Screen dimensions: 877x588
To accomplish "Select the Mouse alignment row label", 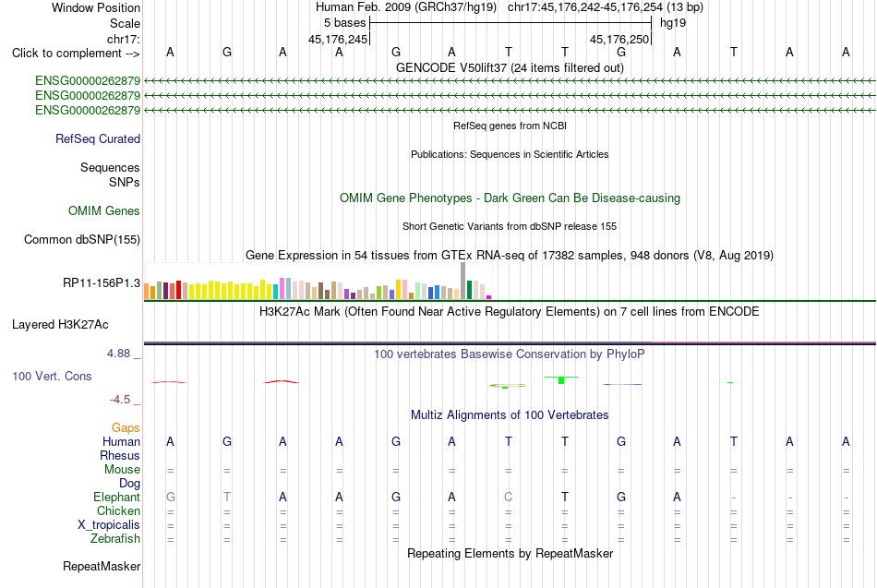I will tap(122, 470).
